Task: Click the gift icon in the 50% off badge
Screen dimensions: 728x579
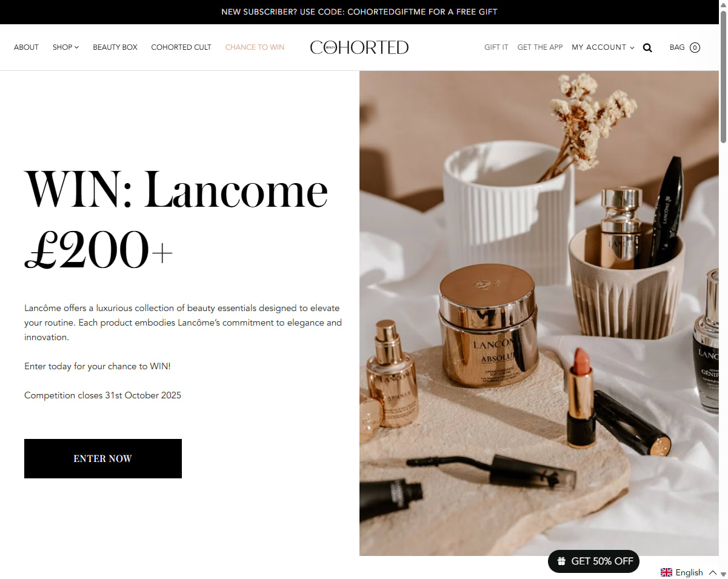Action: pos(562,561)
